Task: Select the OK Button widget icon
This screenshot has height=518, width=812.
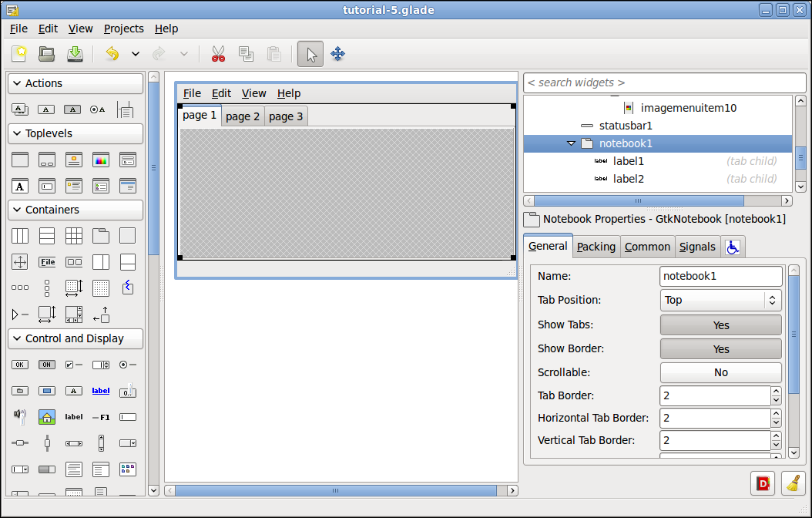Action: click(x=20, y=365)
